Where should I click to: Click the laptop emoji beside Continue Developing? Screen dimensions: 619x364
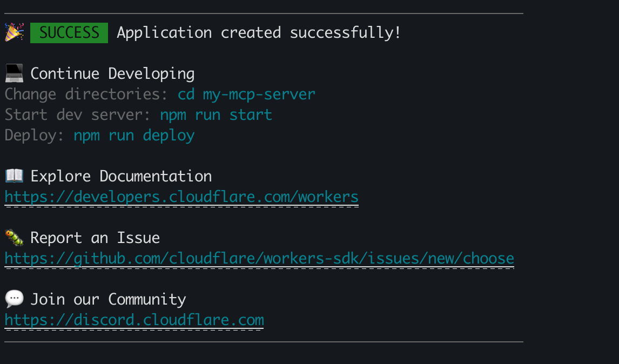(14, 73)
